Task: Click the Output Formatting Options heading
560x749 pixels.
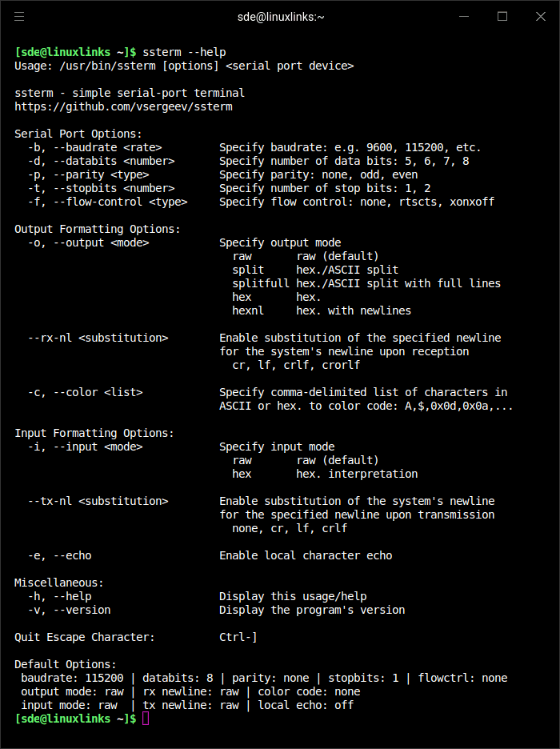Action: [x=98, y=230]
